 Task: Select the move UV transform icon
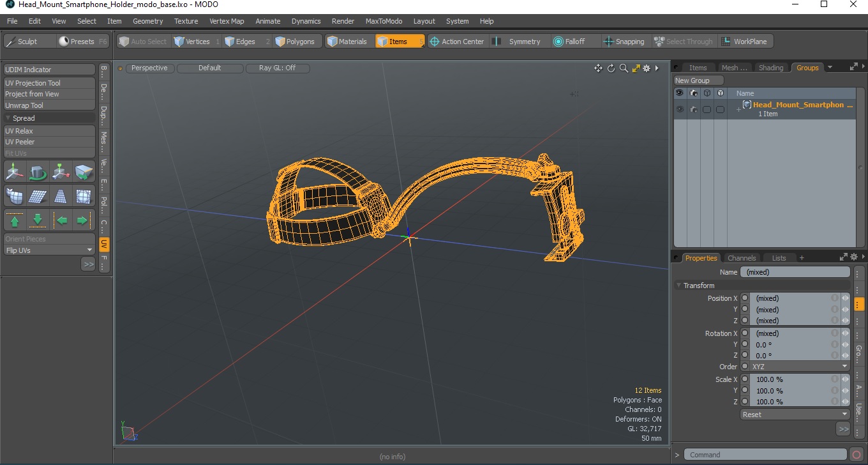coord(15,171)
